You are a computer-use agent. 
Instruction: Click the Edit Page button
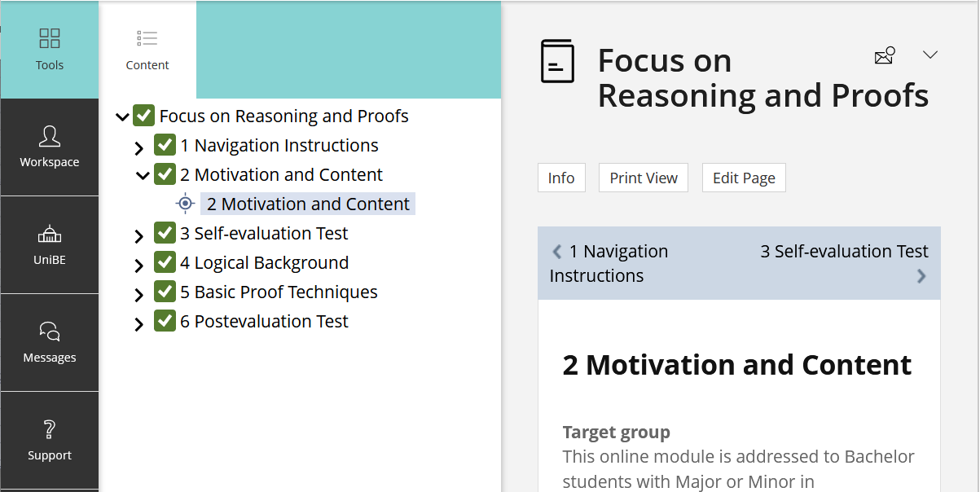coord(744,178)
